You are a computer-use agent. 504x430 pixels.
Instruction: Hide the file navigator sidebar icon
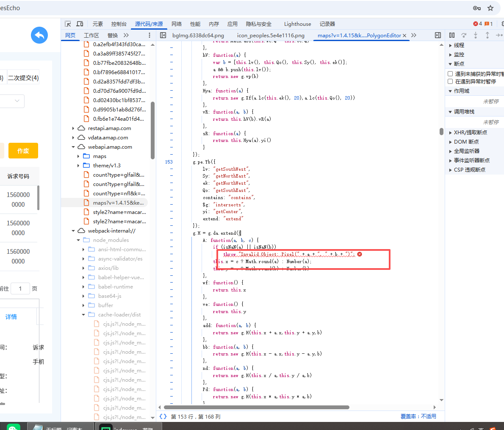(x=163, y=35)
